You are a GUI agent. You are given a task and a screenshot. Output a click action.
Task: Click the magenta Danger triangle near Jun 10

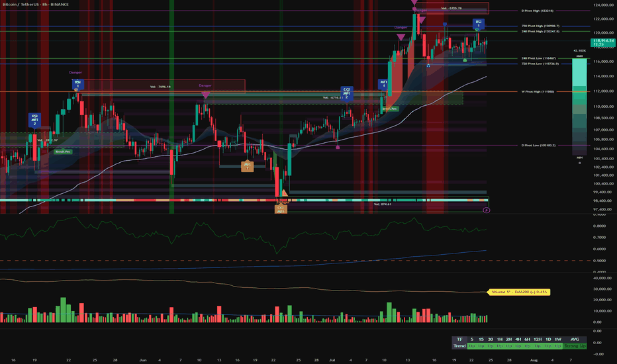(205, 95)
